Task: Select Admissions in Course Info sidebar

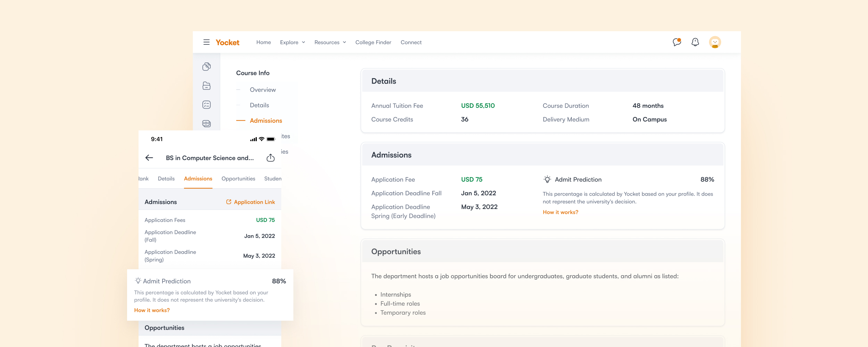Action: pos(266,121)
